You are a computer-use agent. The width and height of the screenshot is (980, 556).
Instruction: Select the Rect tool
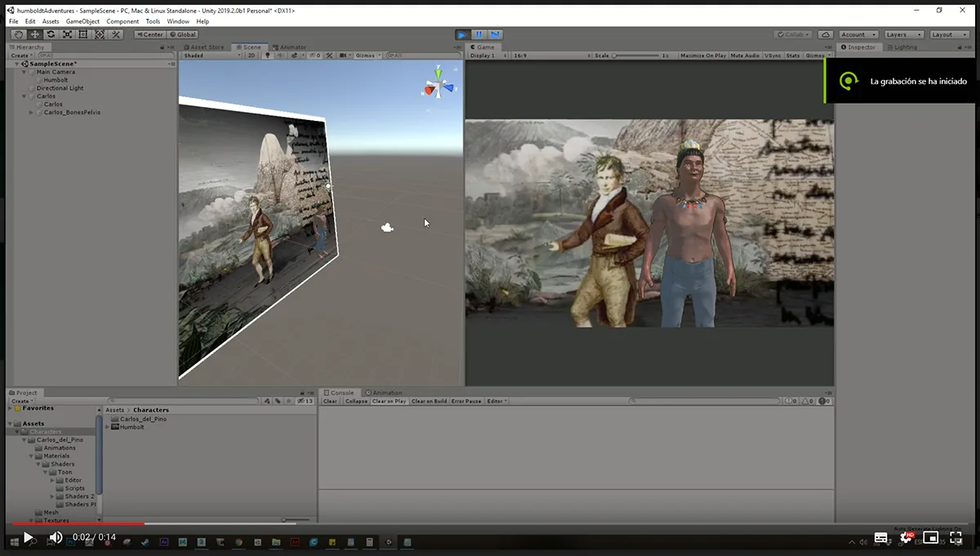point(82,34)
